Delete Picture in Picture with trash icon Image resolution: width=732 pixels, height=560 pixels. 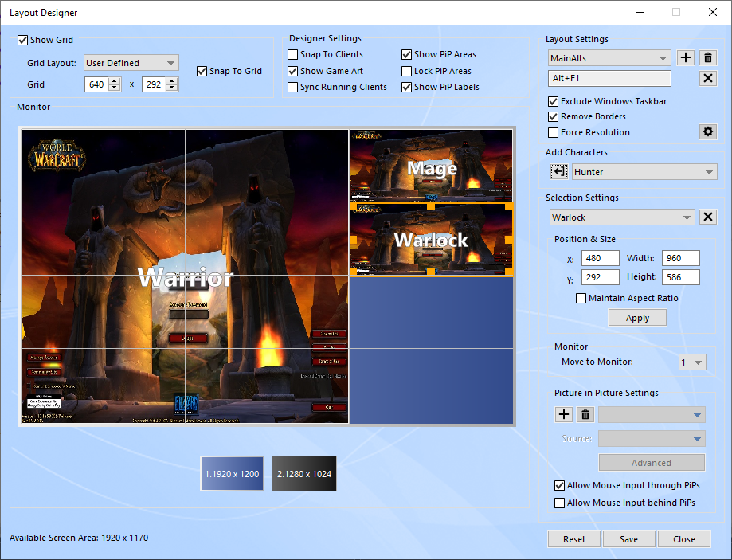(585, 414)
